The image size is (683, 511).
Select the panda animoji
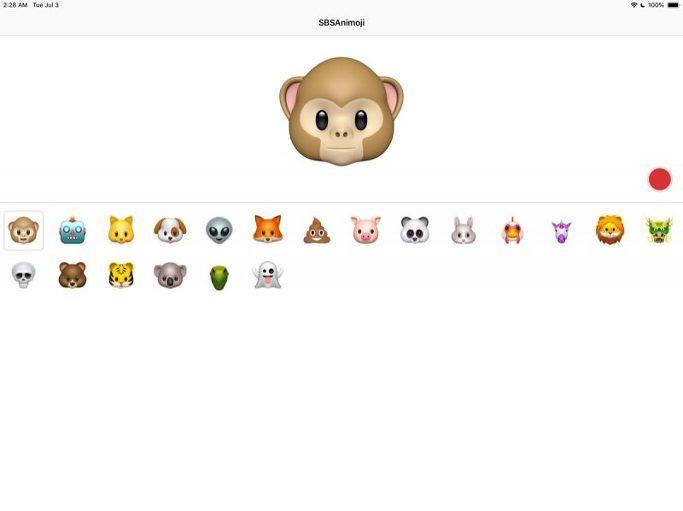415,230
